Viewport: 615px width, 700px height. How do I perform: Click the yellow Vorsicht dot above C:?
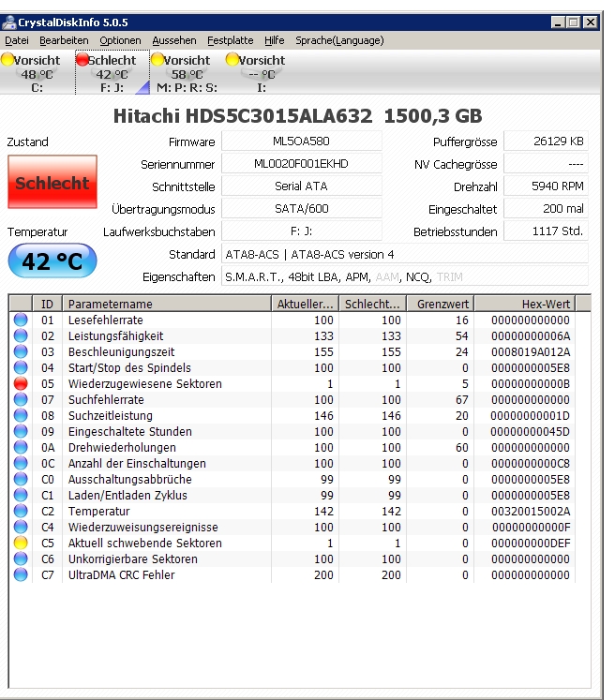click(7, 59)
